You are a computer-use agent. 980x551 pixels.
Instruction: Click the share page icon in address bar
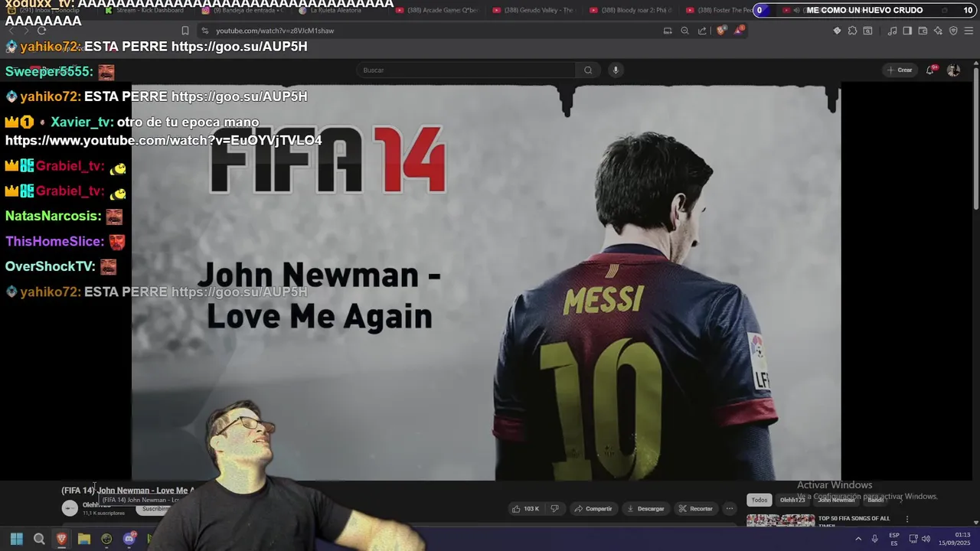pos(702,31)
